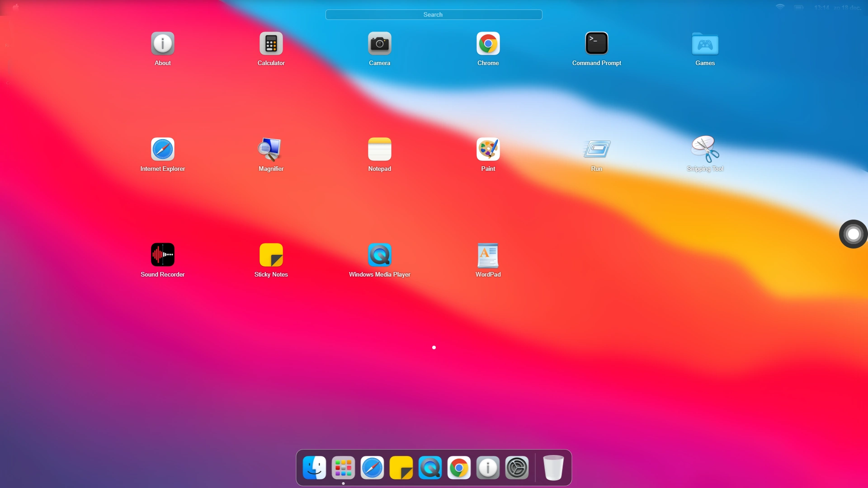Launch Internet Explorer
Image resolution: width=868 pixels, height=488 pixels.
point(162,149)
